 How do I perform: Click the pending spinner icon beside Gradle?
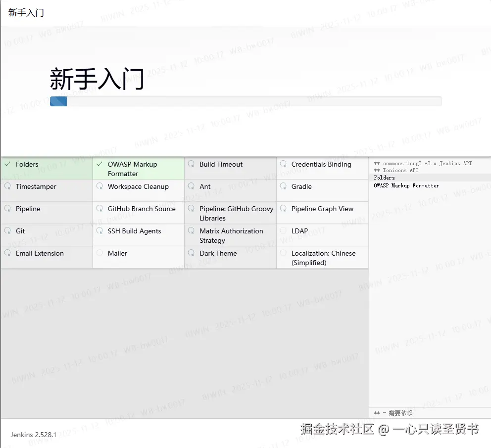(x=283, y=186)
